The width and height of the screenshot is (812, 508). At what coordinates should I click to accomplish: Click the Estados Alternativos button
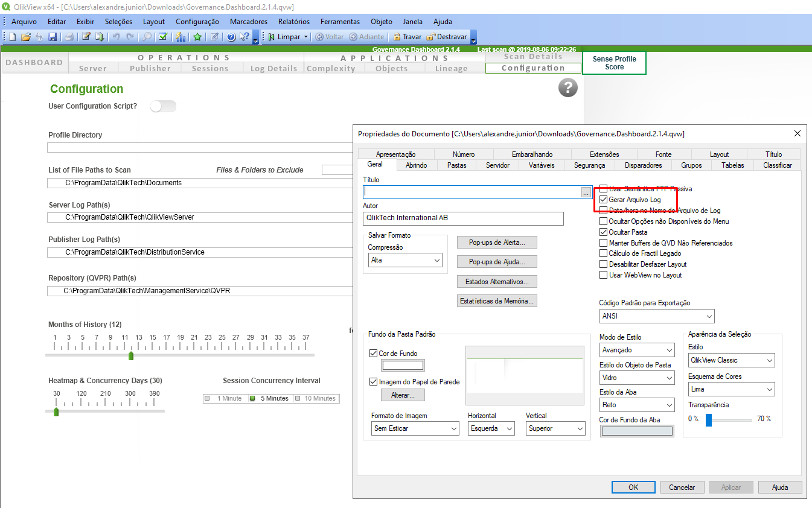tap(497, 282)
